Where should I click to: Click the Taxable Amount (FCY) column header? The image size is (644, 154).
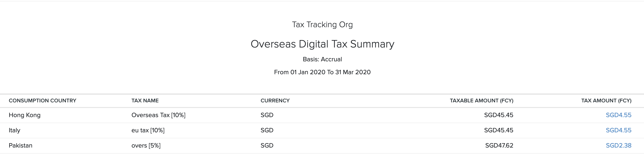(x=481, y=101)
